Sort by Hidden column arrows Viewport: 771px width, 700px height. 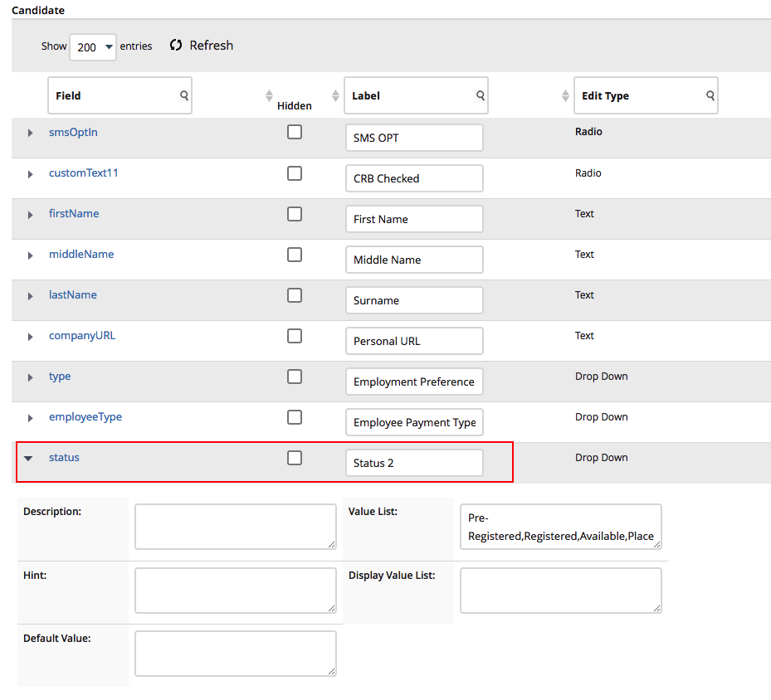click(335, 96)
